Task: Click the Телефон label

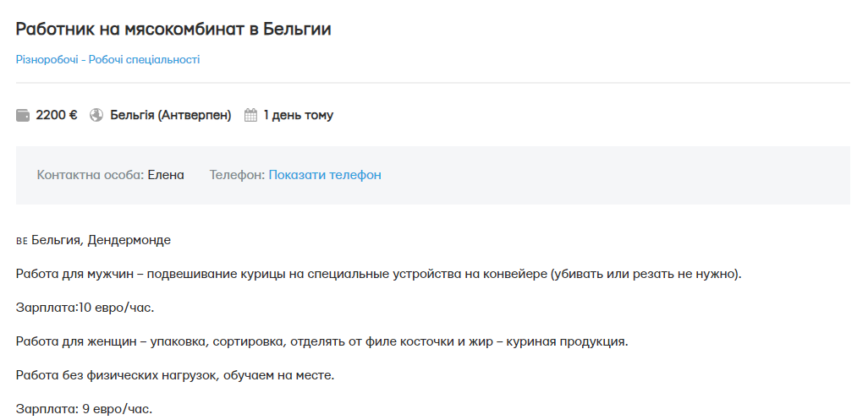Action: (237, 175)
